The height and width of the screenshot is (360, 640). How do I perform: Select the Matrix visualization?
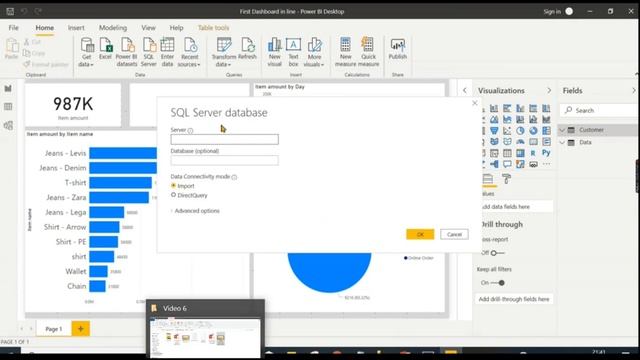pyautogui.click(x=520, y=153)
